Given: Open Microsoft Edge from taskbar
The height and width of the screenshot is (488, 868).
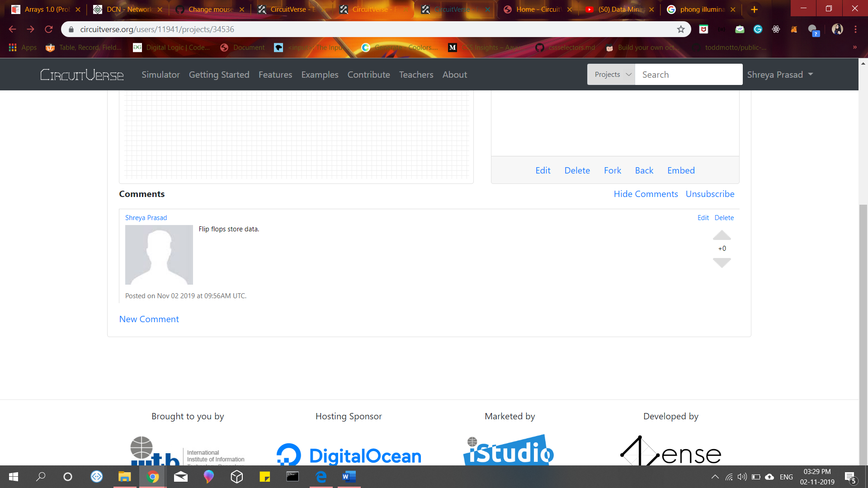Looking at the screenshot, I should click(321, 477).
